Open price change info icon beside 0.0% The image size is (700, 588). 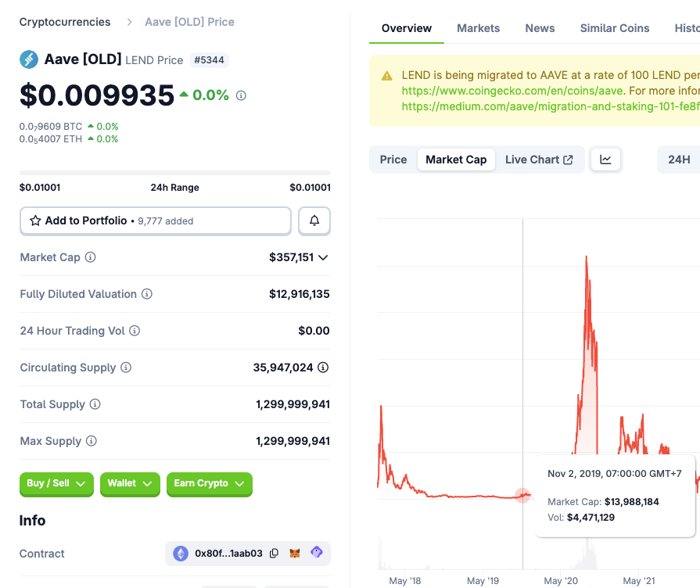(x=241, y=95)
